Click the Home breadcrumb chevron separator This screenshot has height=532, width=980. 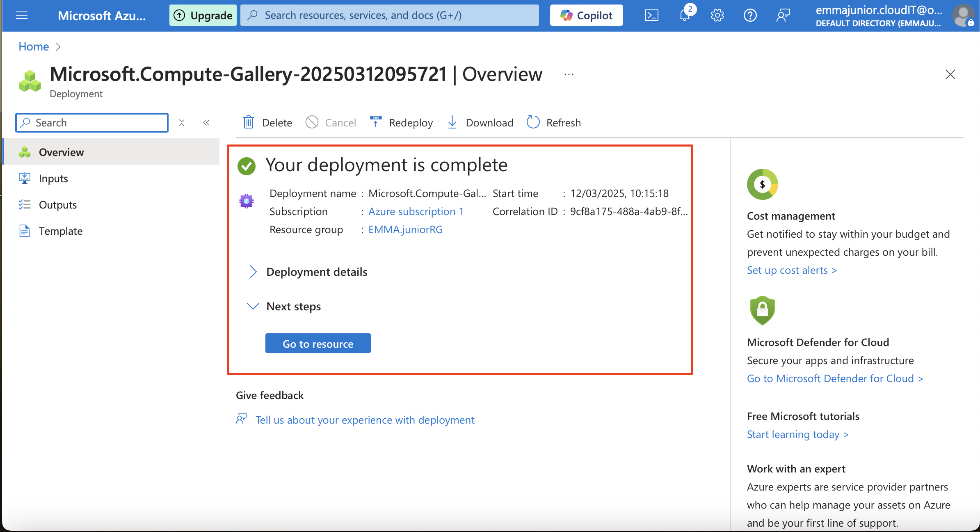[x=58, y=47]
